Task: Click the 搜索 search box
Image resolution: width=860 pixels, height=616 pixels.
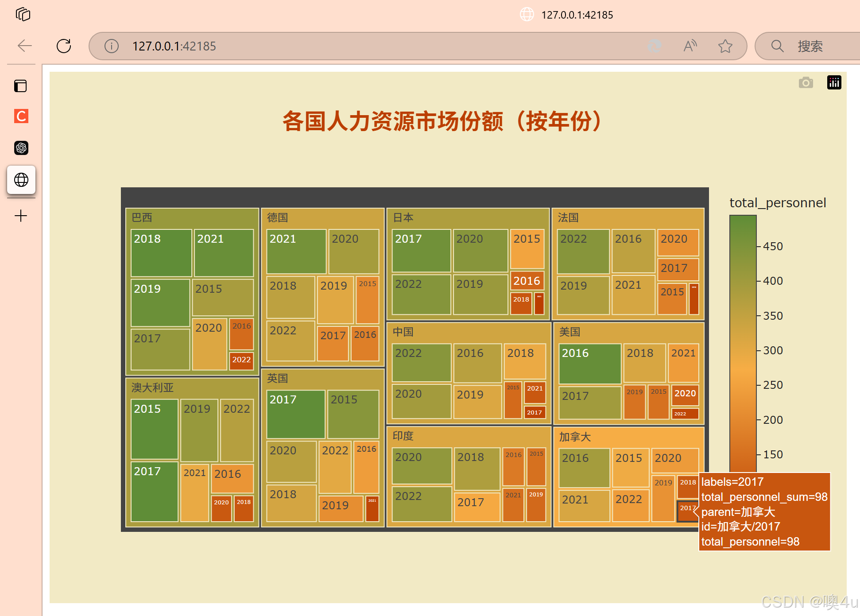Action: pos(810,46)
